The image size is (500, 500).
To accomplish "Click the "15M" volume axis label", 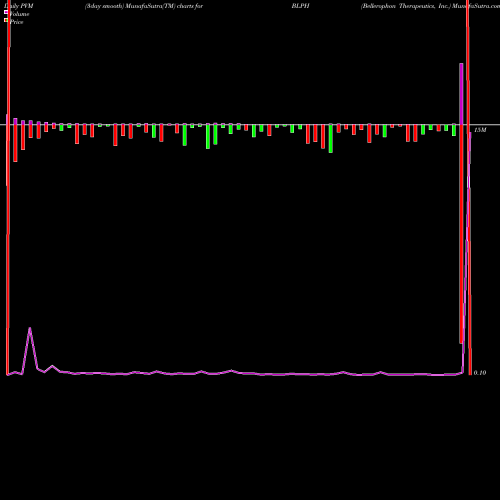I will click(x=480, y=130).
